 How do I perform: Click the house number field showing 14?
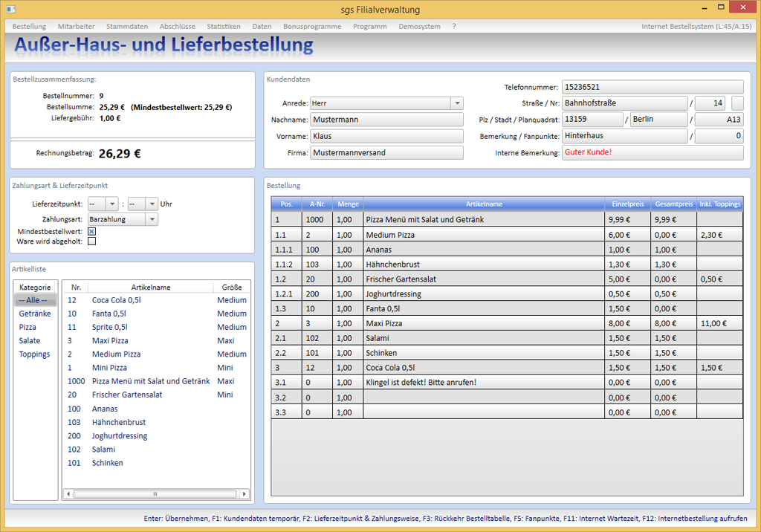[710, 103]
